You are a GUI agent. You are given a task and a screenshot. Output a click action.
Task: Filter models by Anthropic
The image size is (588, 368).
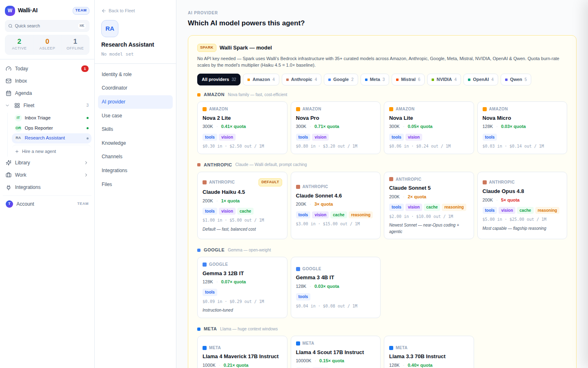[302, 79]
